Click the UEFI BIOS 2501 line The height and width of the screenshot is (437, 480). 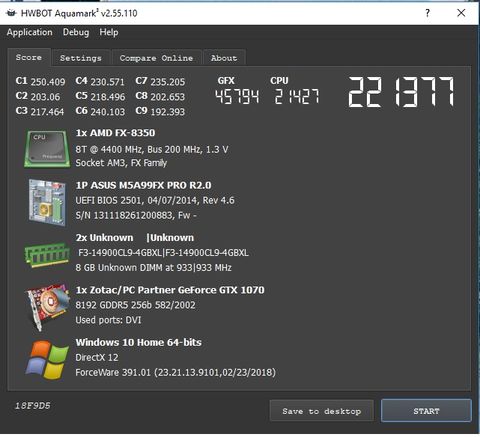click(155, 200)
